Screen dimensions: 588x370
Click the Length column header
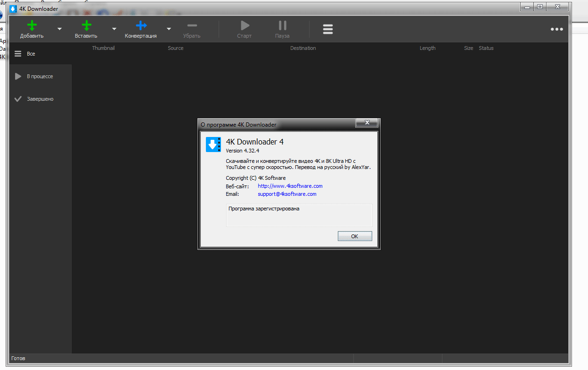pos(428,48)
